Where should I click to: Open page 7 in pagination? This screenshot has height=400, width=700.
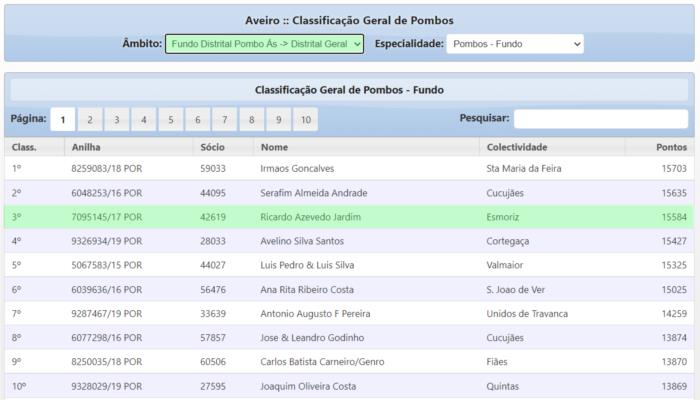tap(224, 120)
